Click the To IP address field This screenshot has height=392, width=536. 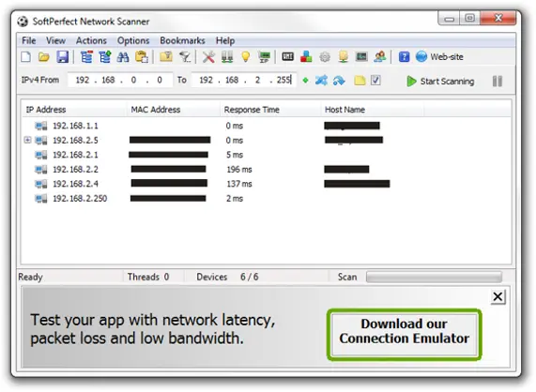pyautogui.click(x=243, y=81)
